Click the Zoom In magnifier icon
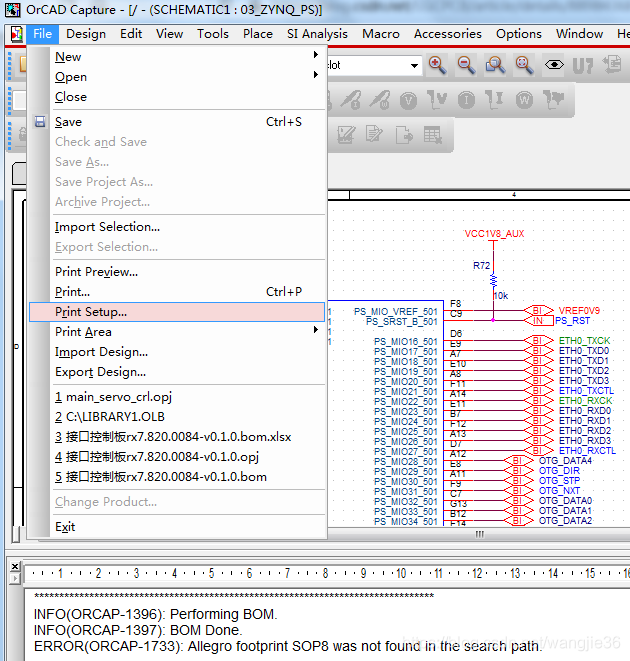The width and height of the screenshot is (630, 661). pos(437,65)
